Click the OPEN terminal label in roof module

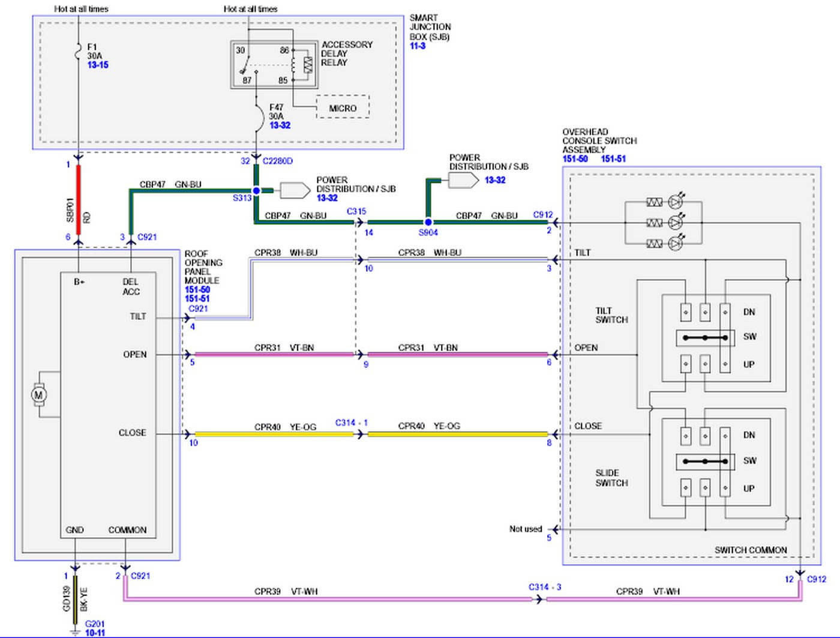134,355
